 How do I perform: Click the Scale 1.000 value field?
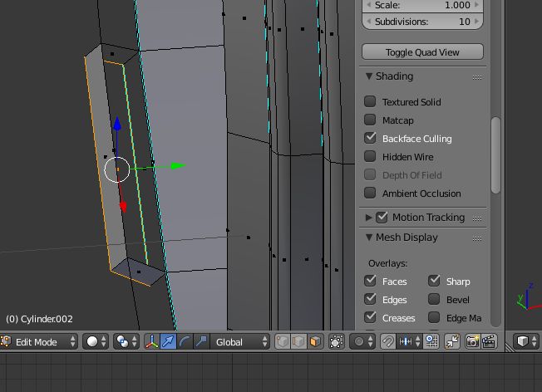click(422, 5)
